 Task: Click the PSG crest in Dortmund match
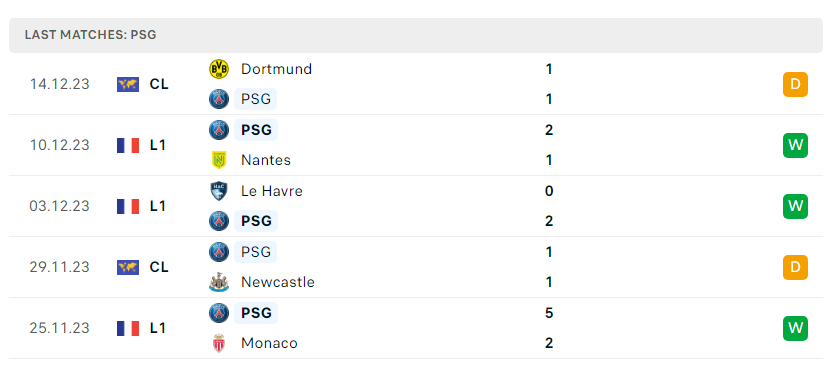pos(219,99)
